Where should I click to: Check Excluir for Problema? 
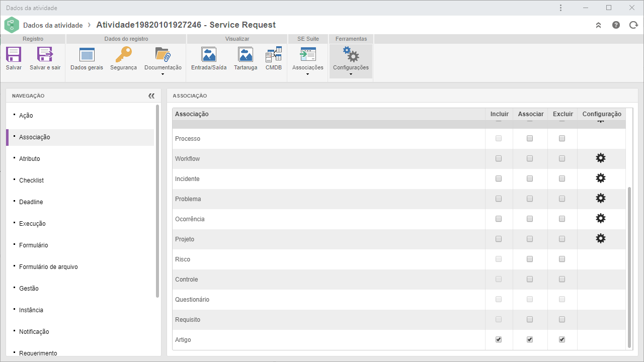pos(562,199)
